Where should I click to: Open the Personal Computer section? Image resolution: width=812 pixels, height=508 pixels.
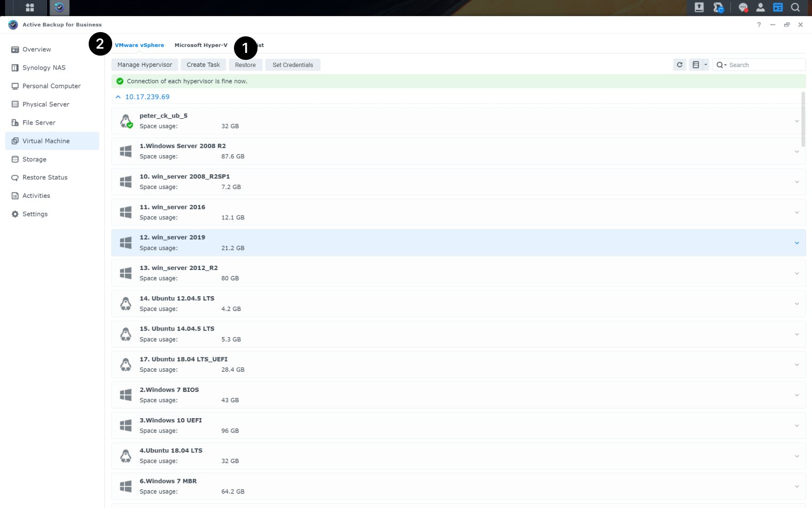pyautogui.click(x=51, y=86)
